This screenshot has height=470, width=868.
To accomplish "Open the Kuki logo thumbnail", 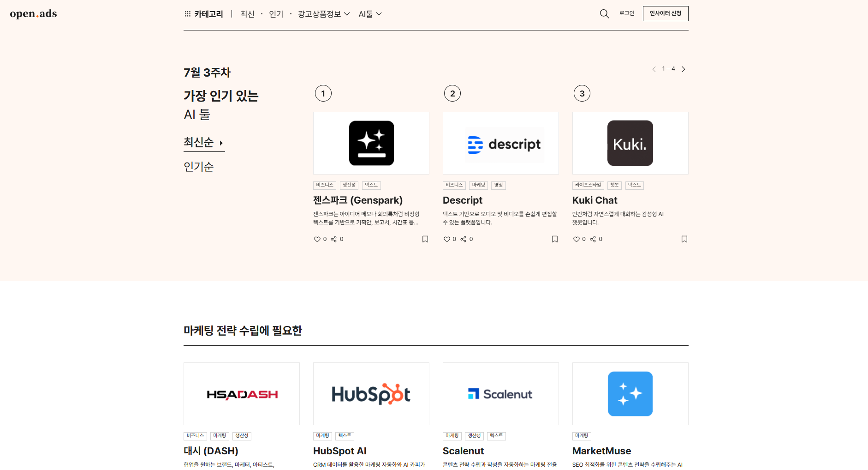I will click(x=630, y=143).
